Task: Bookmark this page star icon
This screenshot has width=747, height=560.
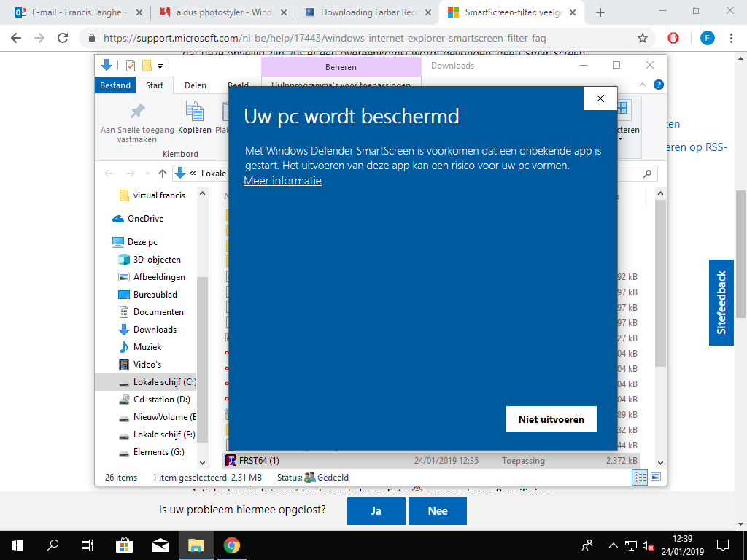Action: pyautogui.click(x=643, y=38)
